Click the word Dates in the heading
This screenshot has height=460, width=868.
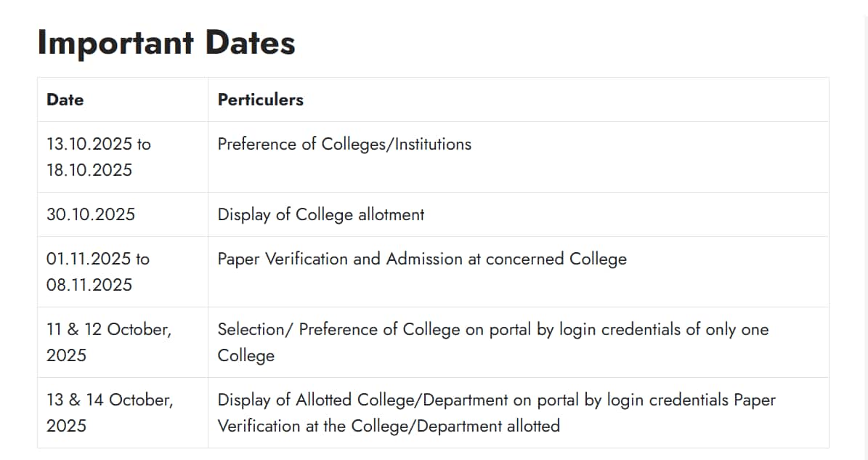pyautogui.click(x=250, y=42)
